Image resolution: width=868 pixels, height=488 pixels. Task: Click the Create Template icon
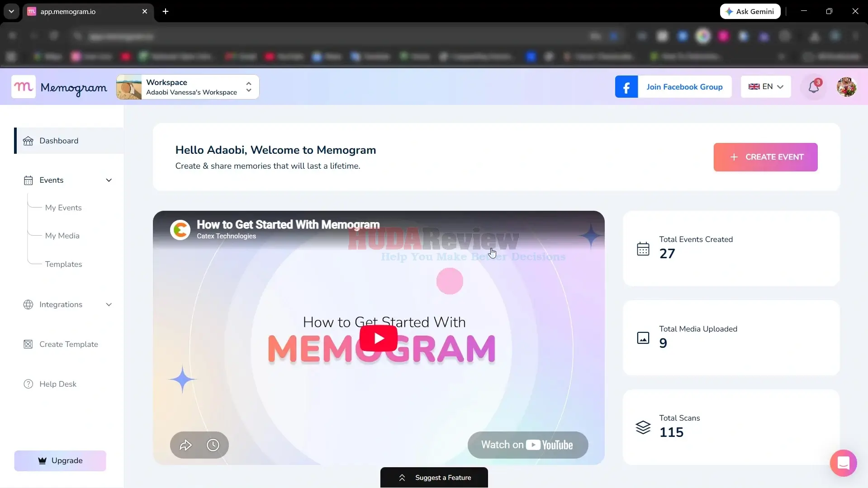coord(28,344)
